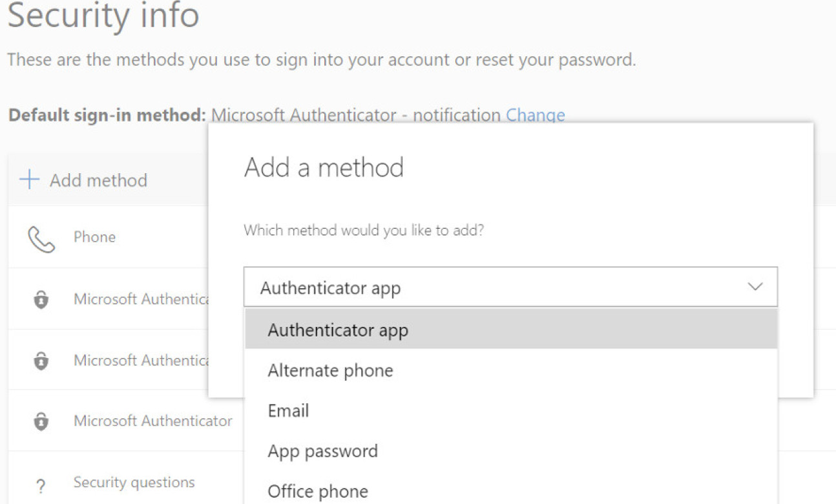Pick App password from method options
This screenshot has width=836, height=504.
[x=322, y=451]
